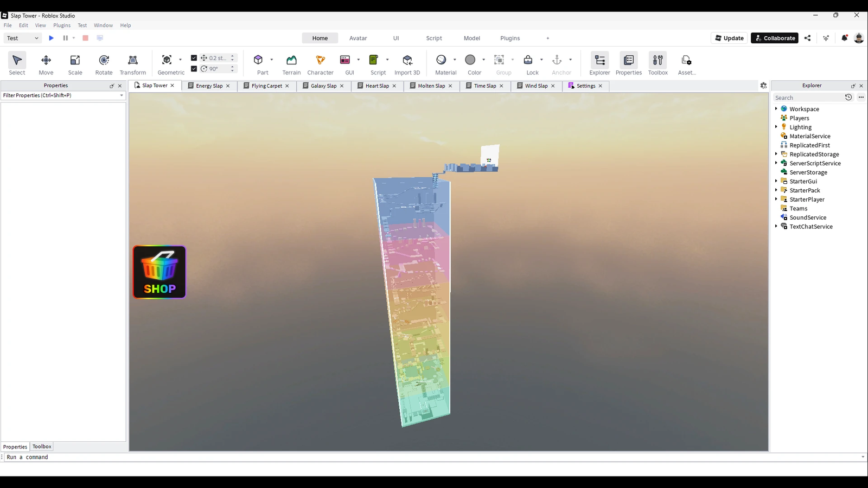This screenshot has width=868, height=488.
Task: Open the Part type dropdown arrow
Action: click(x=271, y=60)
